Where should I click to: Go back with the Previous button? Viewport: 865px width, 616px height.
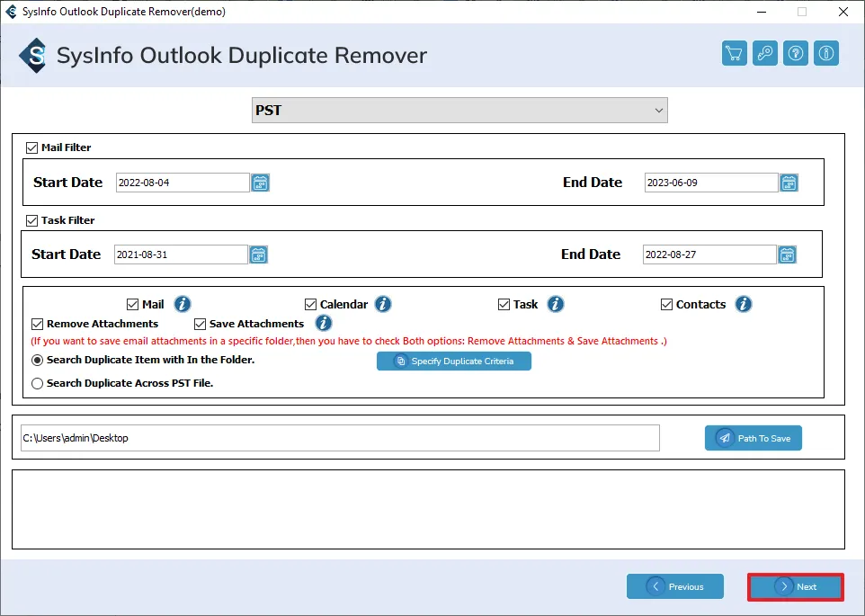(x=675, y=586)
